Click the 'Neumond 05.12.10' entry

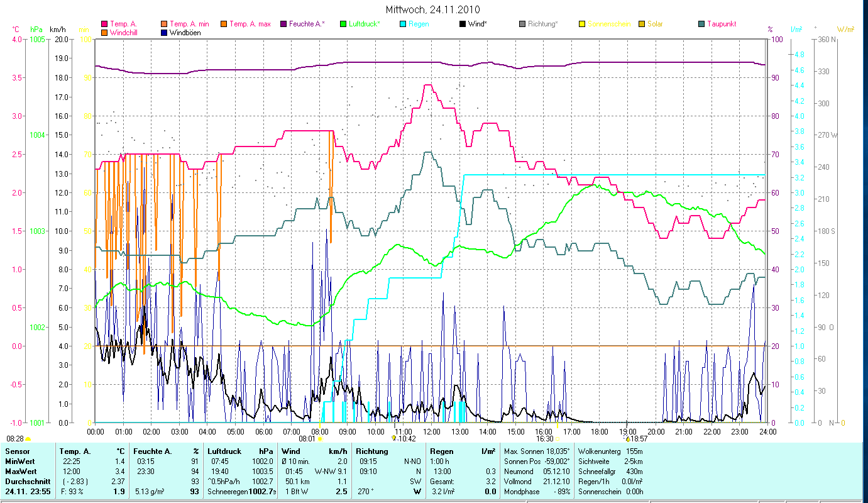click(536, 471)
